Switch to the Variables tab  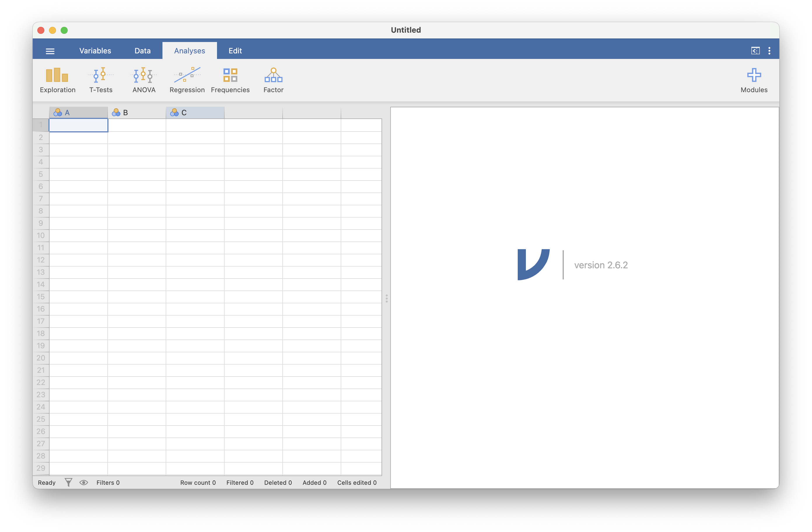click(x=95, y=51)
